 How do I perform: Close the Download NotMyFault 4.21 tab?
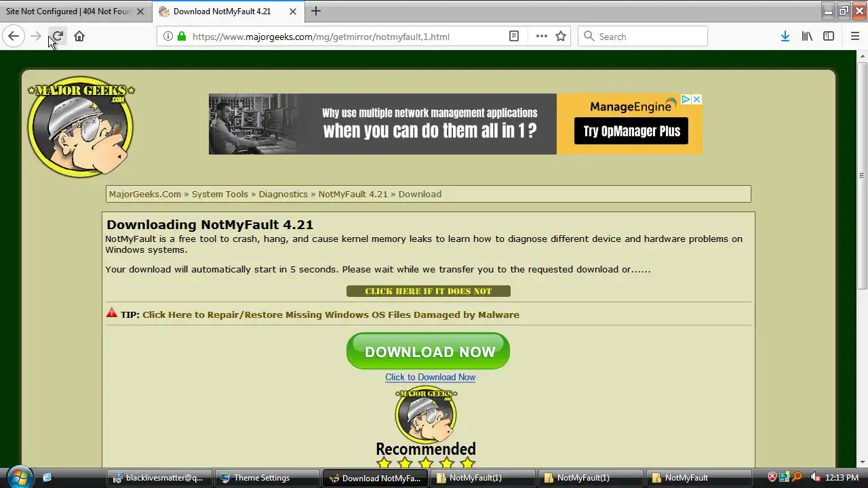coord(293,12)
